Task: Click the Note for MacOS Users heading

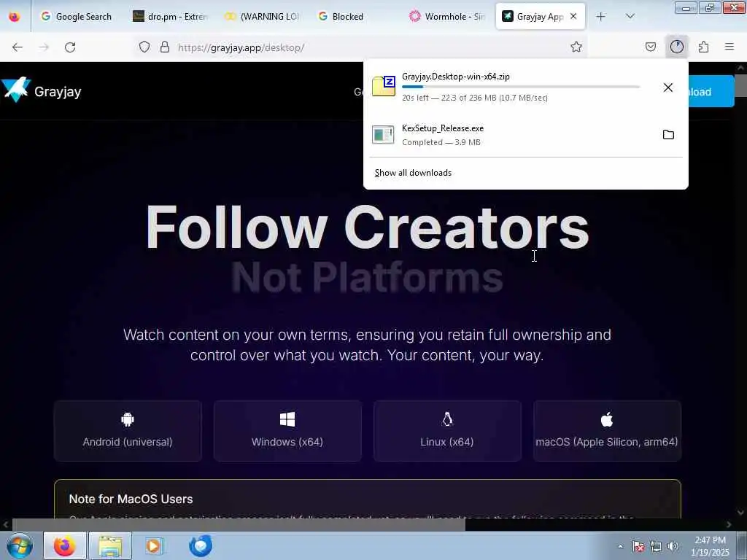Action: pos(131,499)
